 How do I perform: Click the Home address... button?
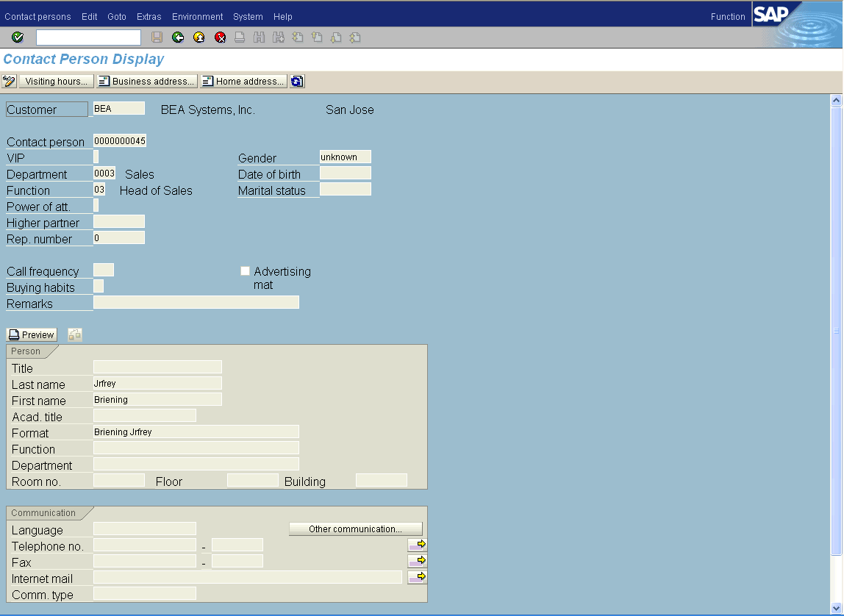244,82
